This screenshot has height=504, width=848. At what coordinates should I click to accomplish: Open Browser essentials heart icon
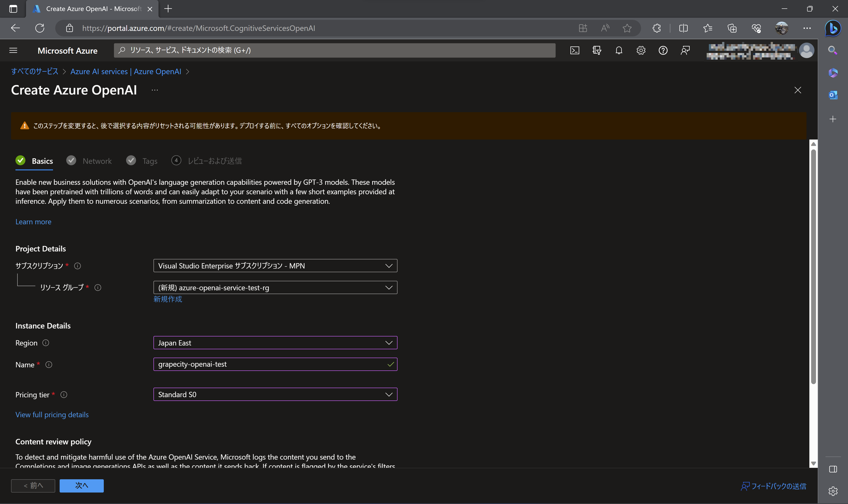[x=756, y=28]
